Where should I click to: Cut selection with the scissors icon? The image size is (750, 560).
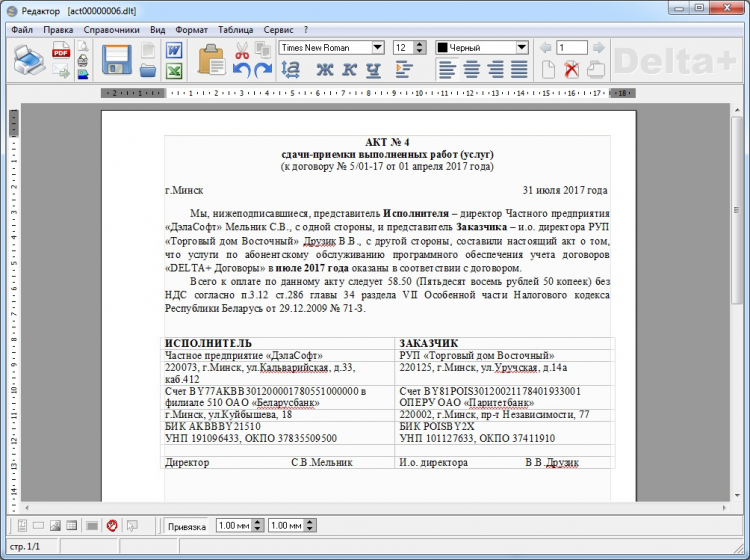[x=242, y=50]
